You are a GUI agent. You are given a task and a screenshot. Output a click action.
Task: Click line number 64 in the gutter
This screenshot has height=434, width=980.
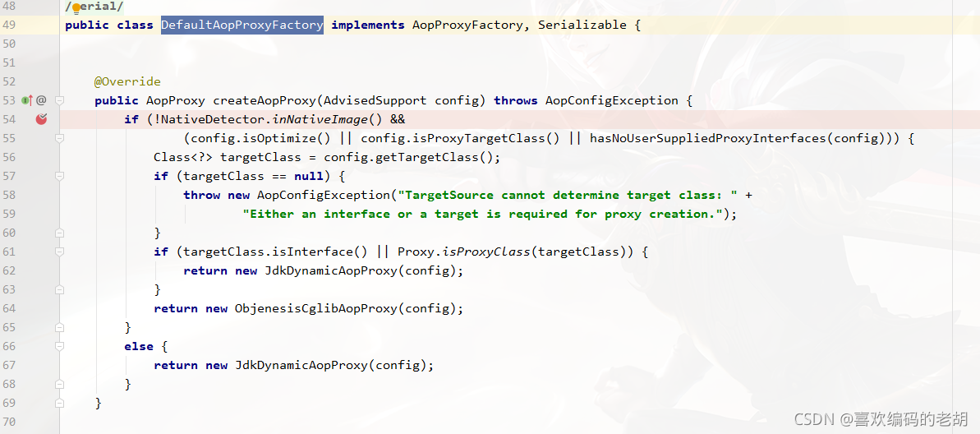click(10, 308)
